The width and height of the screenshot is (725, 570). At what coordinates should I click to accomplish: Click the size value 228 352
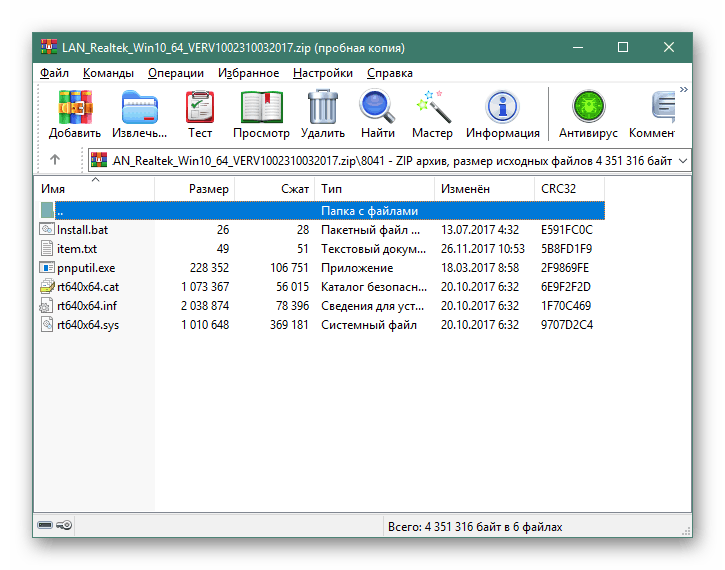pos(209,268)
